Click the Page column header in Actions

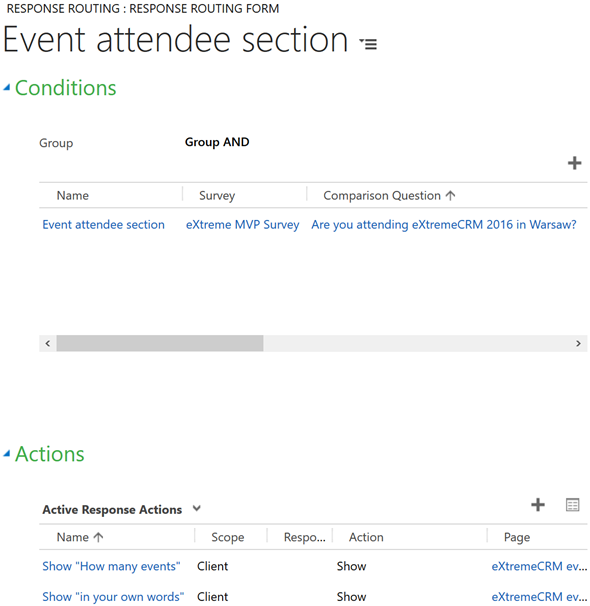pyautogui.click(x=517, y=537)
